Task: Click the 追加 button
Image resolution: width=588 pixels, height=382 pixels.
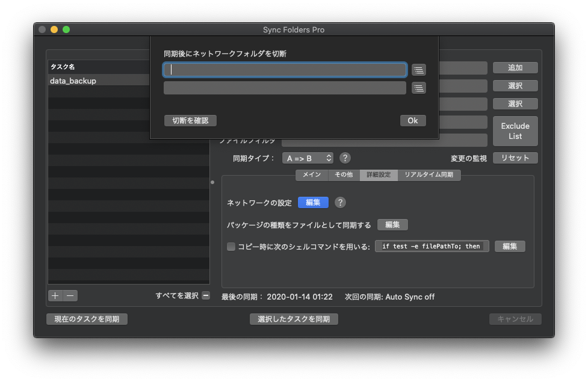Action: point(515,67)
